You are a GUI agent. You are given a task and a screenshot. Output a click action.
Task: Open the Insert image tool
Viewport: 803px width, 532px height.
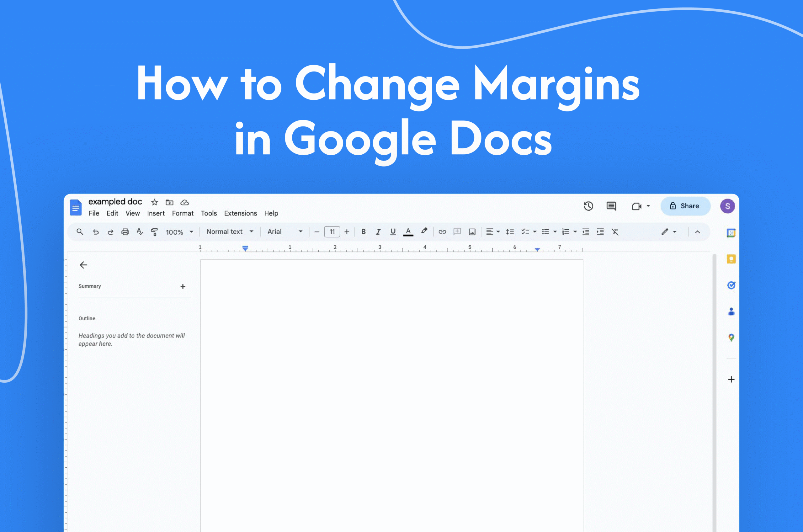[x=472, y=231]
